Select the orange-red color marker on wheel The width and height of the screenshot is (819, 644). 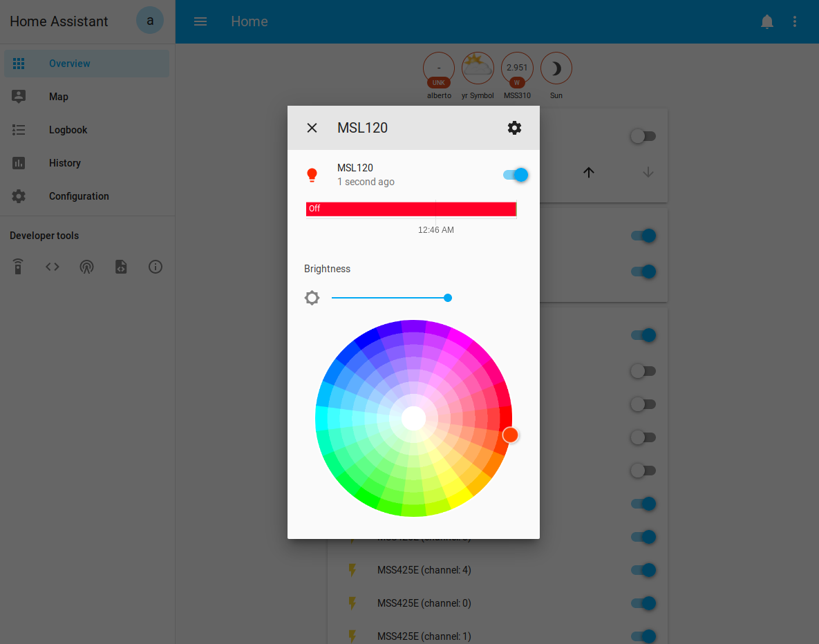pyautogui.click(x=510, y=435)
